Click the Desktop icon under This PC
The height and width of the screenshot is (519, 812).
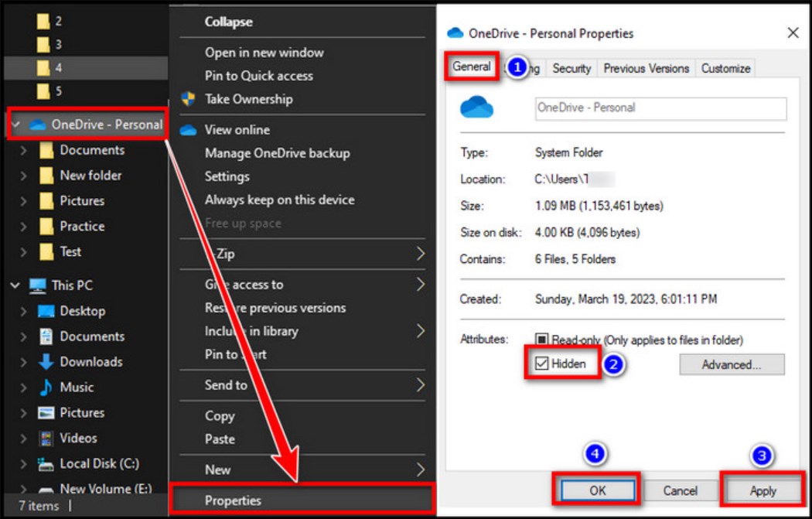pos(46,311)
